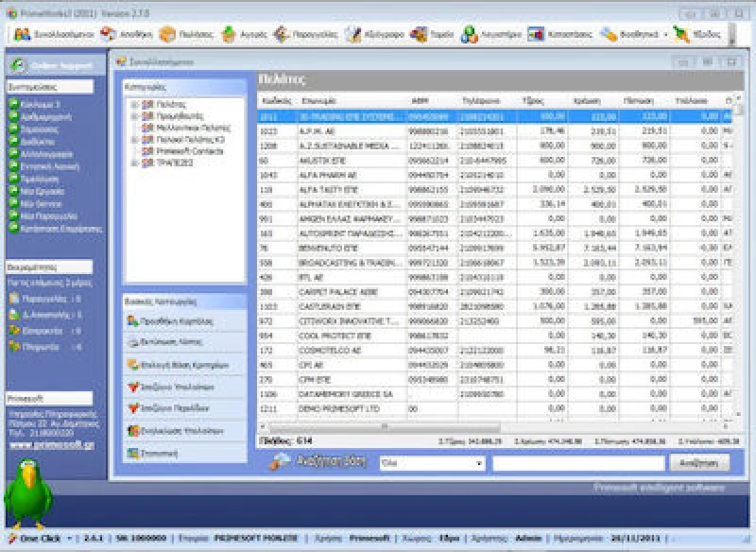Click the Εκτύπωση Λίστας button label
Viewport: 756px width, 552px height.
(x=171, y=342)
